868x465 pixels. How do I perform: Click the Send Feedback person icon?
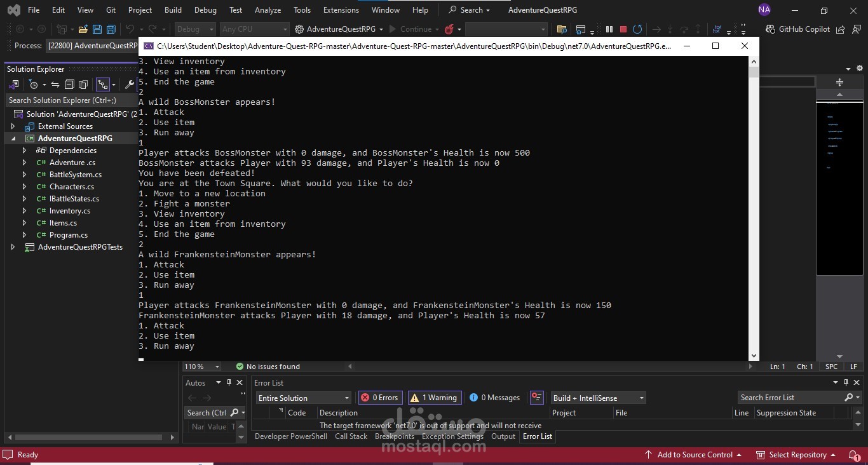pyautogui.click(x=855, y=29)
